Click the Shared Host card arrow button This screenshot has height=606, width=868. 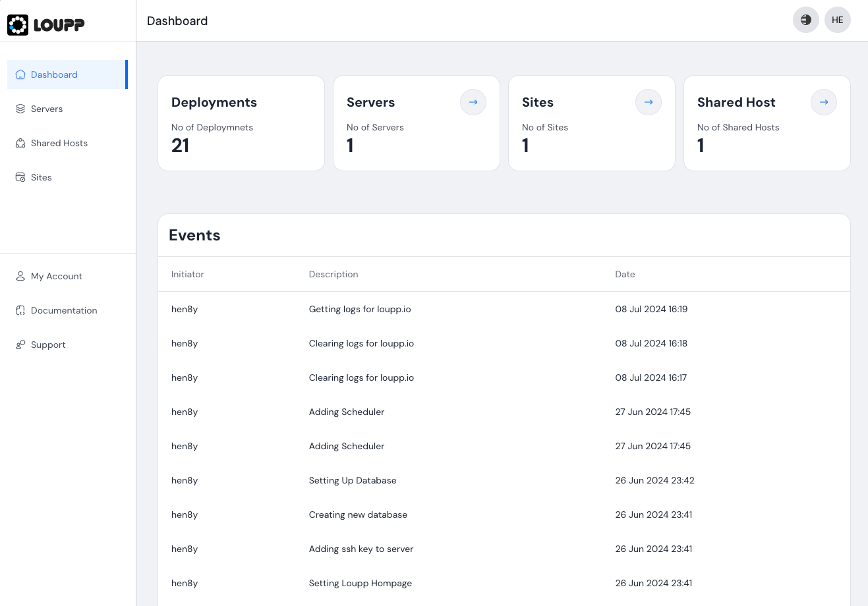823,102
